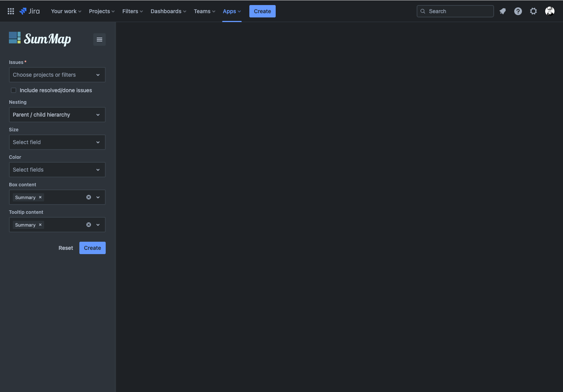Viewport: 563px width, 392px height.
Task: Open user profile avatar menu
Action: 550,11
